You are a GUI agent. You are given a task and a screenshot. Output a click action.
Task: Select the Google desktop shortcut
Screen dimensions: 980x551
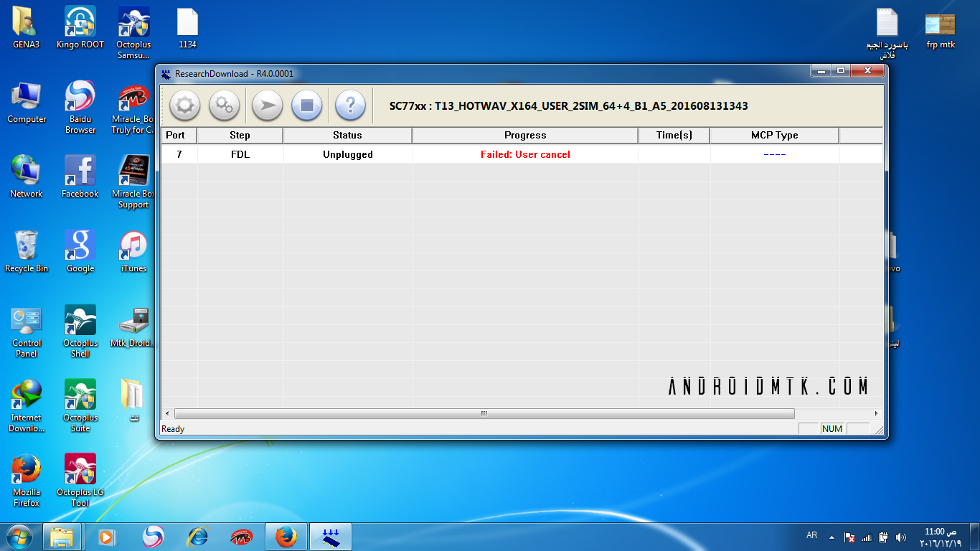point(80,251)
